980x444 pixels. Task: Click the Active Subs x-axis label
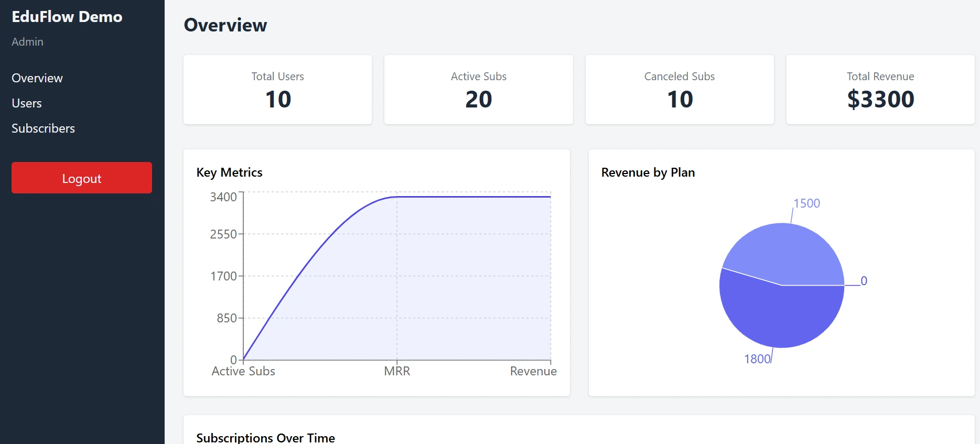(x=243, y=371)
